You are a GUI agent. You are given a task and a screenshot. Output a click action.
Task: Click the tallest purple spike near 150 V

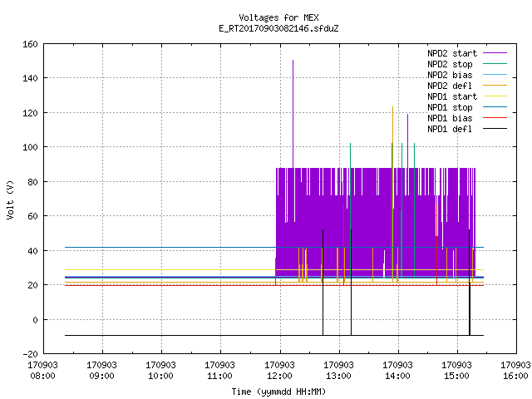(293, 114)
